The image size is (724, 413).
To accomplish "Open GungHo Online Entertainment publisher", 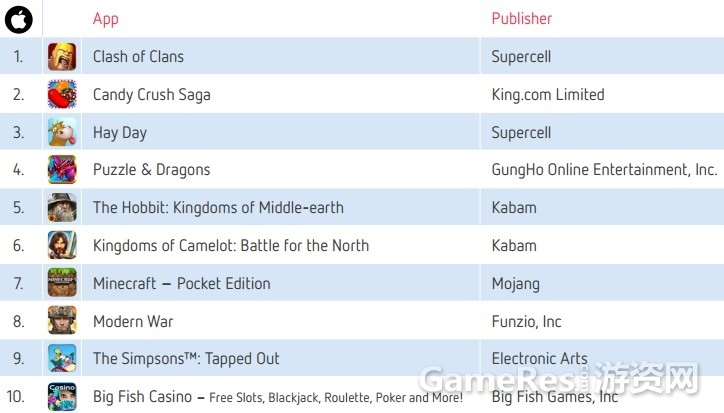I will click(x=604, y=170).
